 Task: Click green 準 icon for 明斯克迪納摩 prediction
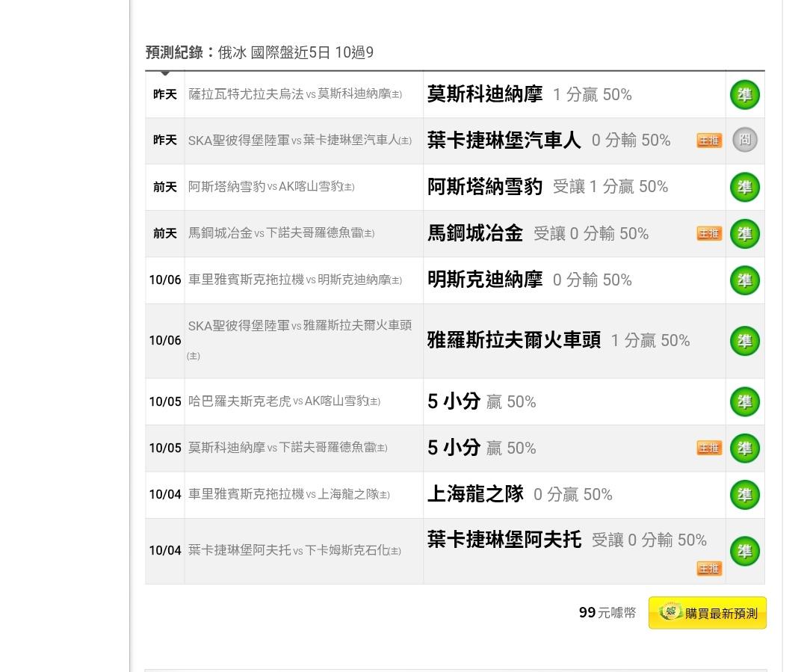[744, 280]
